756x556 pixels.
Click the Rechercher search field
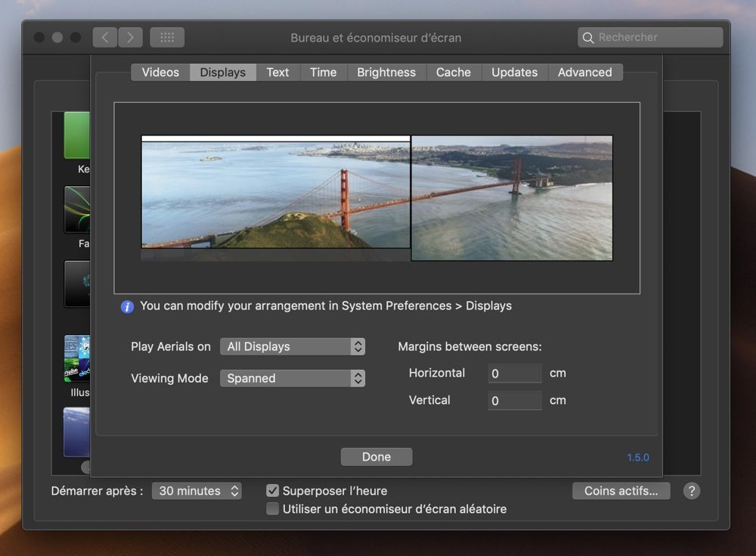[x=650, y=38]
